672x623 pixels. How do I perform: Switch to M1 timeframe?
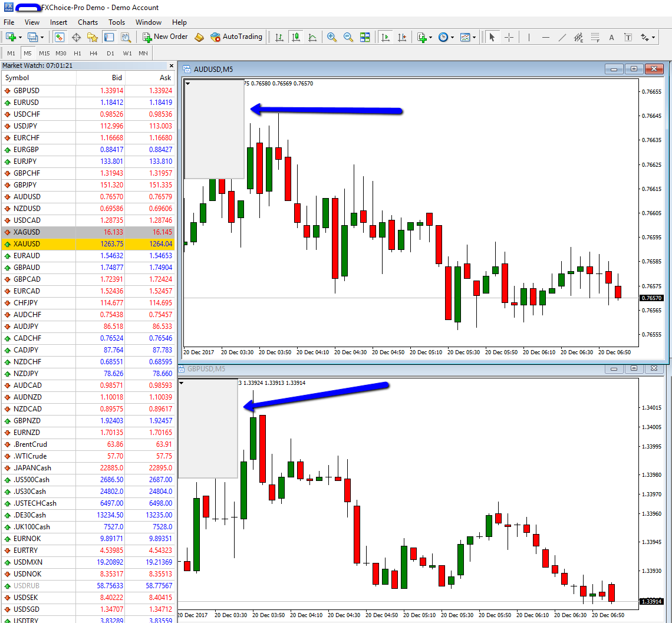[11, 53]
